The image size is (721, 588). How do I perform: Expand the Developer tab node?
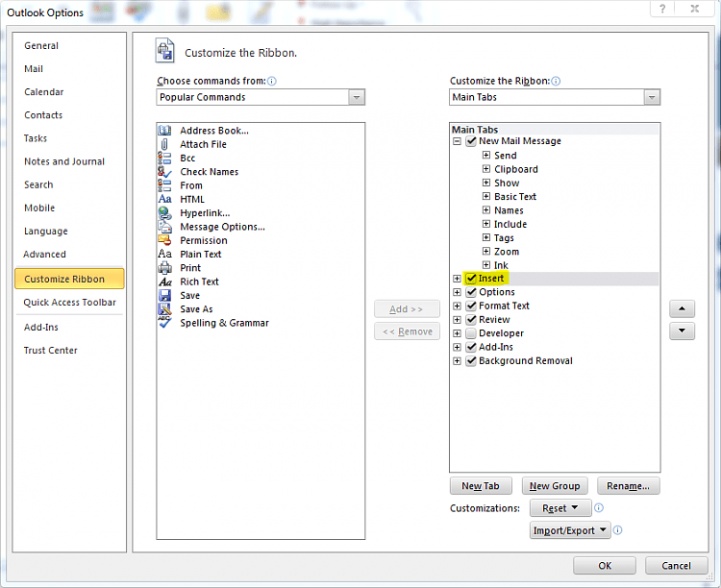[457, 333]
